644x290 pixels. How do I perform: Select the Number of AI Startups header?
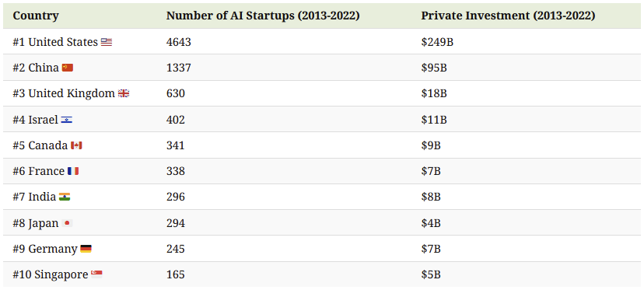[x=263, y=16]
